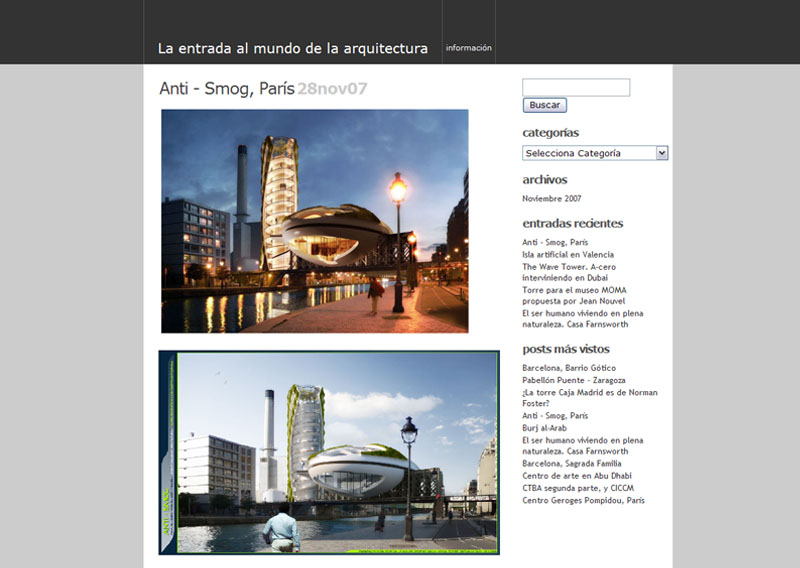Screen dimensions: 800x568
Task: Click the search text input field
Action: pyautogui.click(x=576, y=87)
